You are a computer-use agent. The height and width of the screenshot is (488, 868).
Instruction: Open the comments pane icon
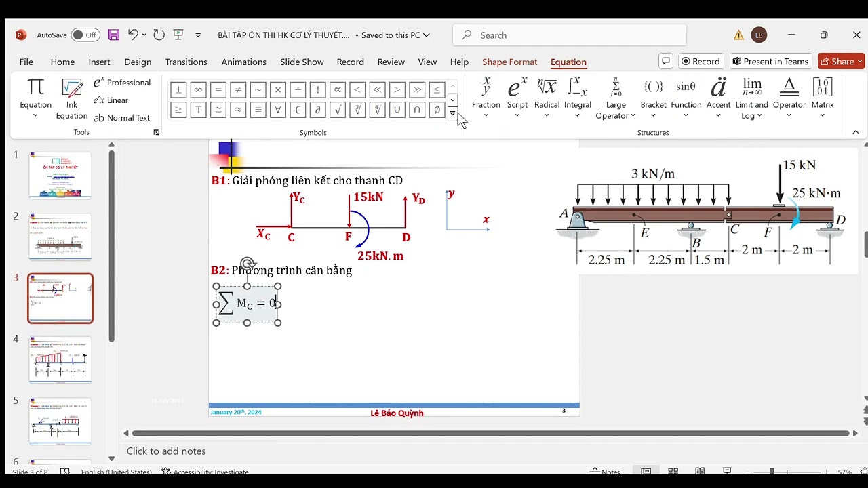click(666, 61)
